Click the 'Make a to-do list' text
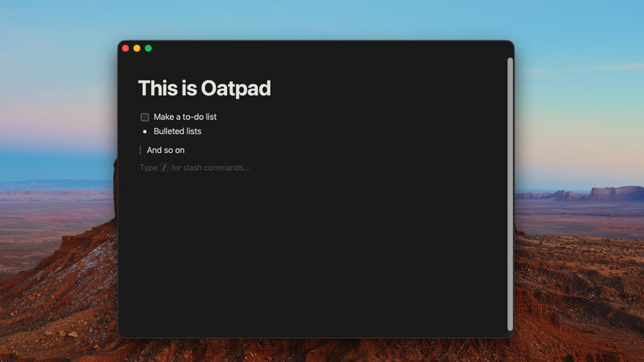 point(185,117)
